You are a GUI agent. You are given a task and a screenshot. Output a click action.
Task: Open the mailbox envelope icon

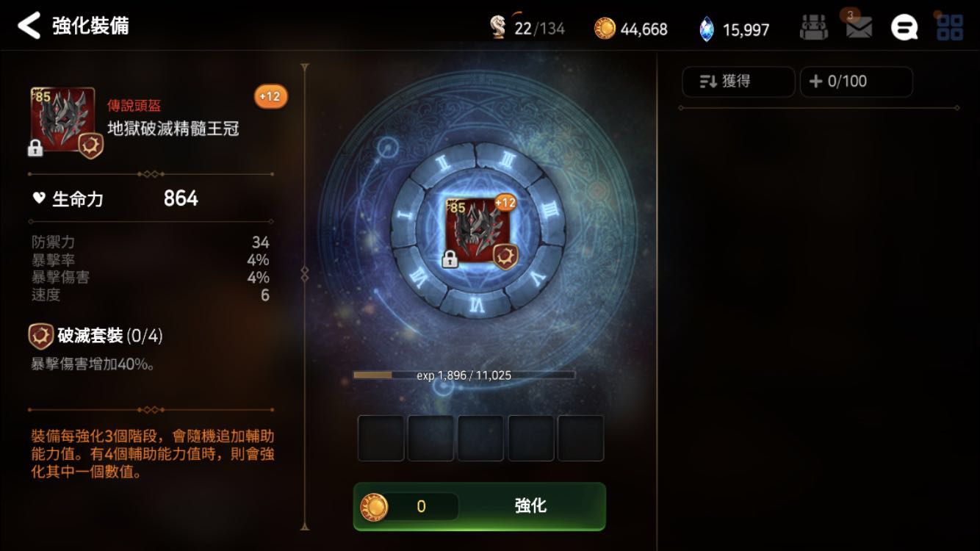pos(859,29)
